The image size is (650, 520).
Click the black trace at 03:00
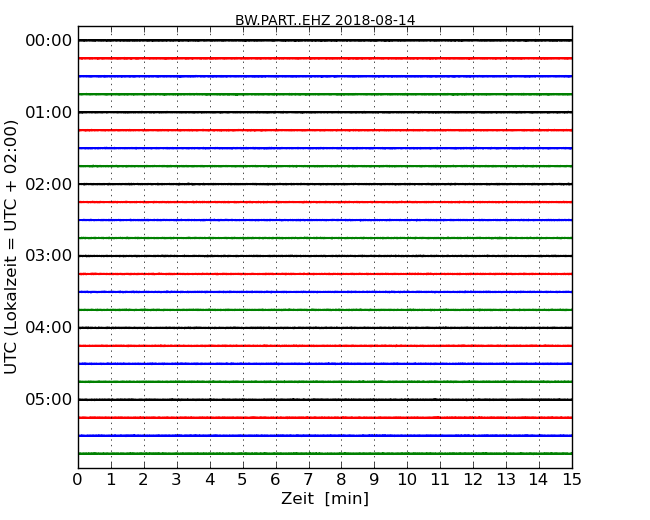(325, 256)
